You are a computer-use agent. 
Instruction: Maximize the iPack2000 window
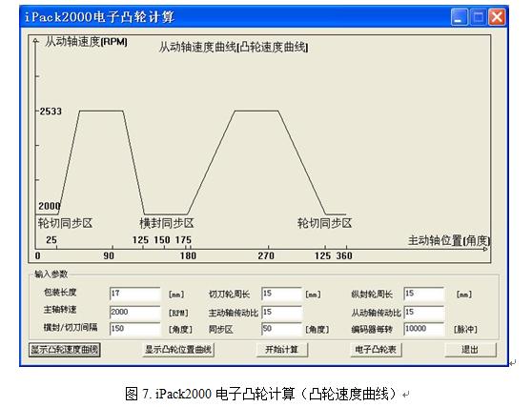(x=478, y=17)
